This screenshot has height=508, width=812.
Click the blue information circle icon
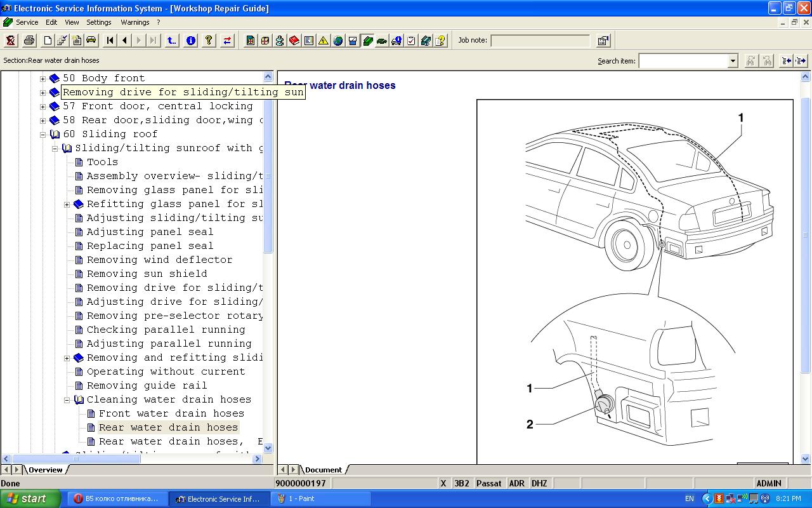190,41
